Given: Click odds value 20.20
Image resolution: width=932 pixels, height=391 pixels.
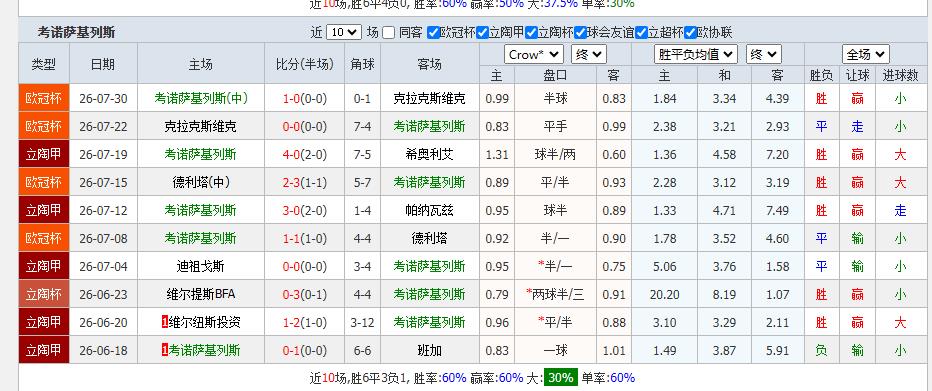Looking at the screenshot, I should point(665,294).
